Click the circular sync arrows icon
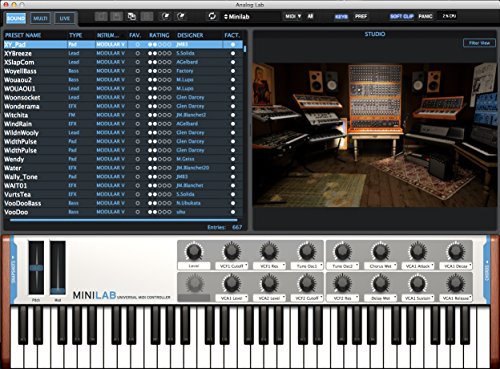The width and height of the screenshot is (500, 369). [212, 16]
